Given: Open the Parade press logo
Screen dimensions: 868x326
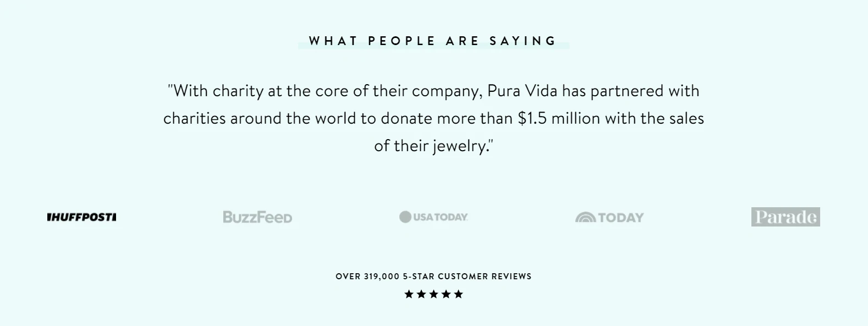Looking at the screenshot, I should click(x=785, y=217).
